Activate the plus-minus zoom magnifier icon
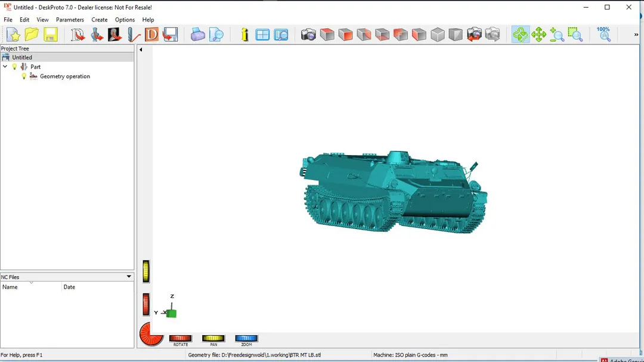This screenshot has width=644, height=362. tap(557, 35)
